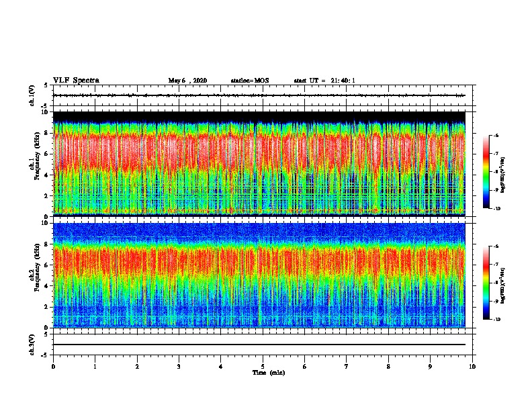
Task: Click the time axis tick label "3"
Action: click(179, 367)
